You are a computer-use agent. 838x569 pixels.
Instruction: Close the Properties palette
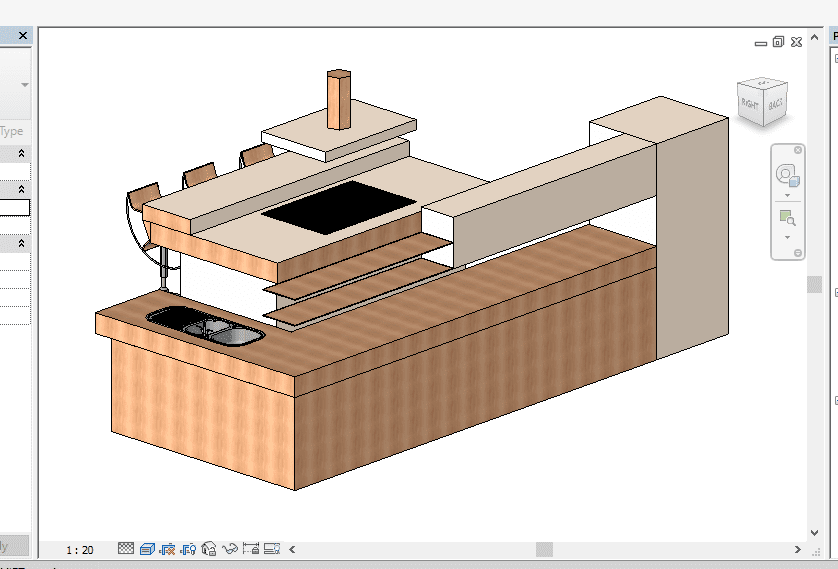tap(23, 35)
